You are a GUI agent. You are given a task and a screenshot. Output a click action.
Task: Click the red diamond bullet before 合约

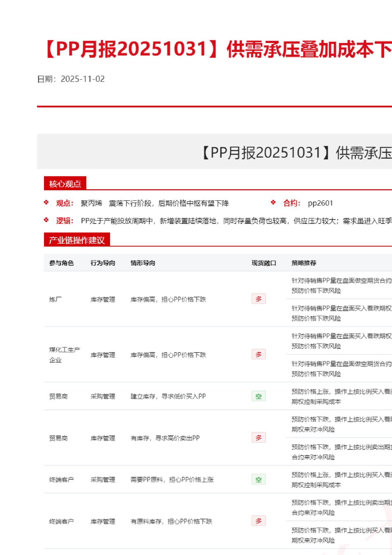pos(273,203)
